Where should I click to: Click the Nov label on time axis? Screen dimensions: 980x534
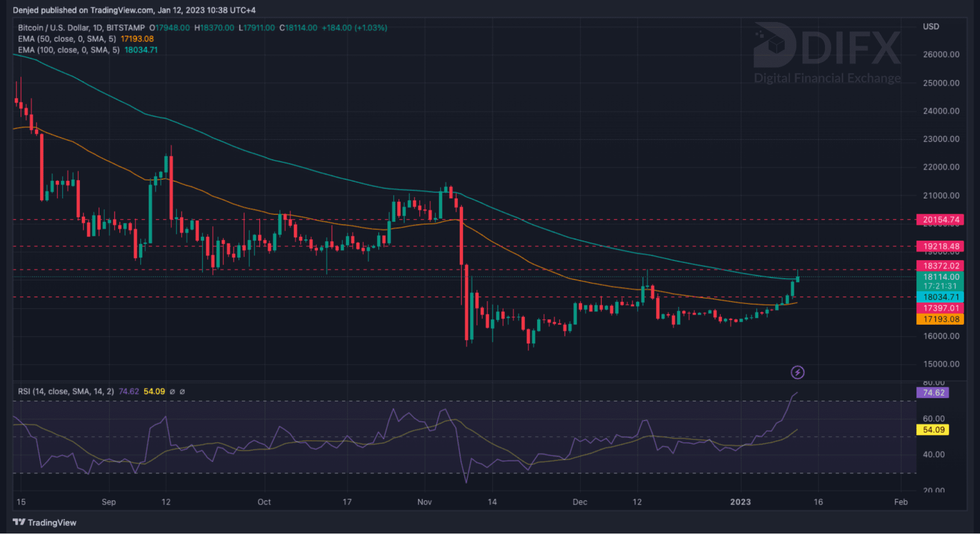425,502
